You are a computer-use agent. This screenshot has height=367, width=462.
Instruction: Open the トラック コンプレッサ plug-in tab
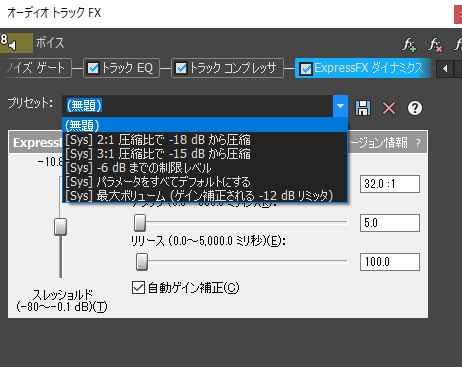click(x=227, y=68)
